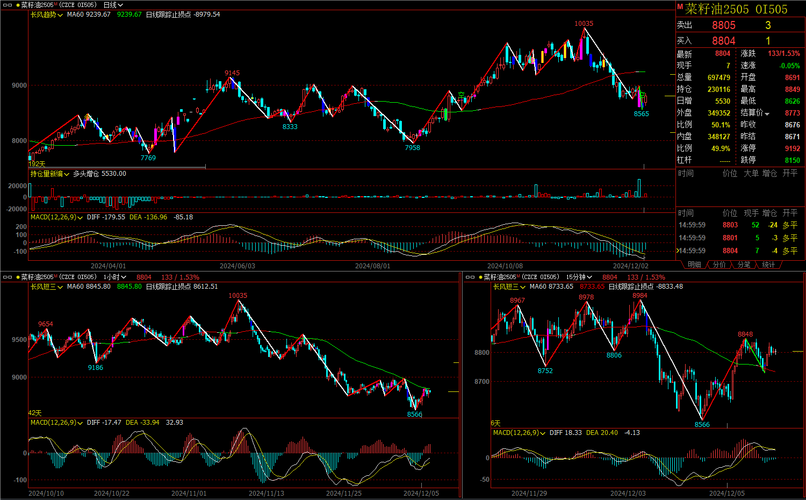Switch to the 分价 tab
This screenshot has height=500, width=806.
(719, 265)
